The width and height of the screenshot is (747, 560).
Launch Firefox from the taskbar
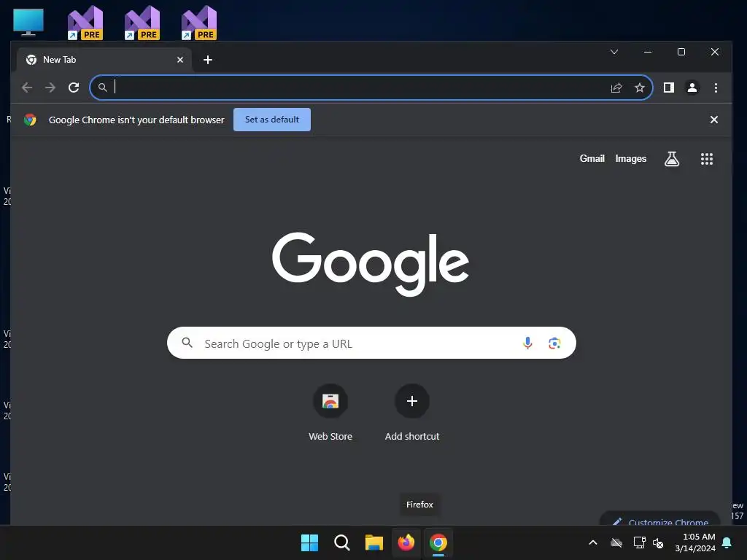406,542
